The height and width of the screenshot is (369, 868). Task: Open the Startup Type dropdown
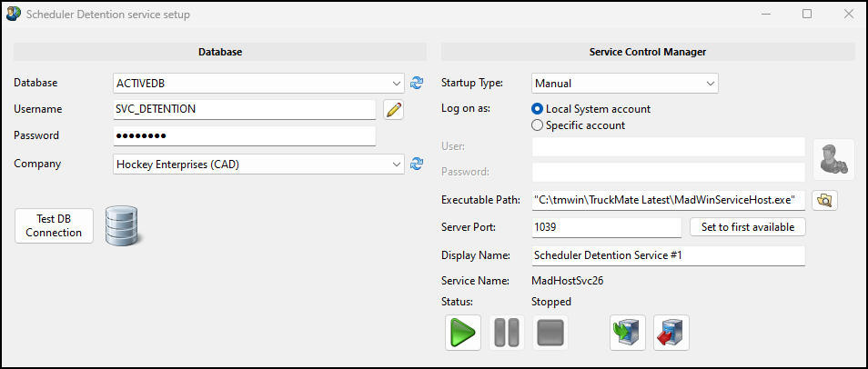click(624, 84)
